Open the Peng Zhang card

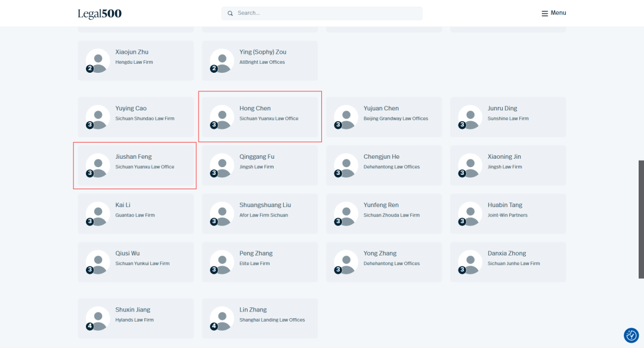pyautogui.click(x=260, y=262)
